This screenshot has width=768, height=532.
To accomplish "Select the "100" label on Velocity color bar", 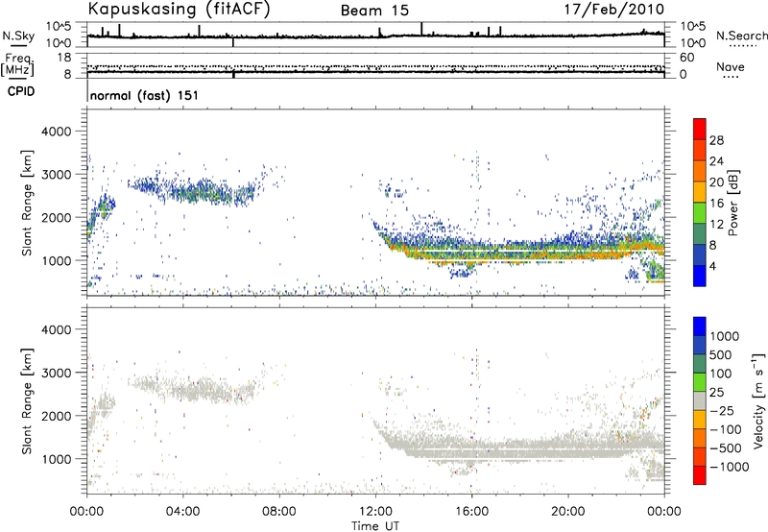I will click(x=721, y=374).
